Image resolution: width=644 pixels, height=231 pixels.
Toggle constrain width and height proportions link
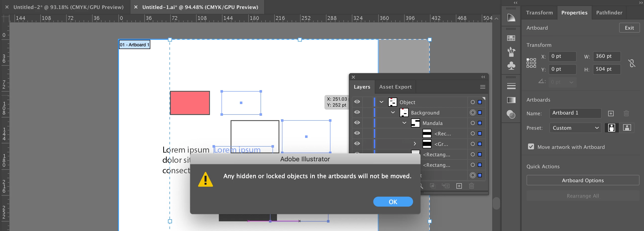click(x=632, y=63)
